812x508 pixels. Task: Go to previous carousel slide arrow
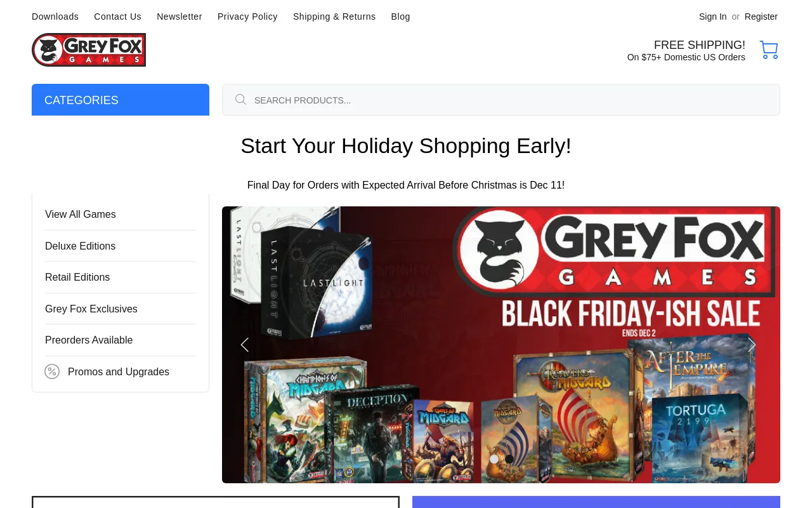click(244, 345)
